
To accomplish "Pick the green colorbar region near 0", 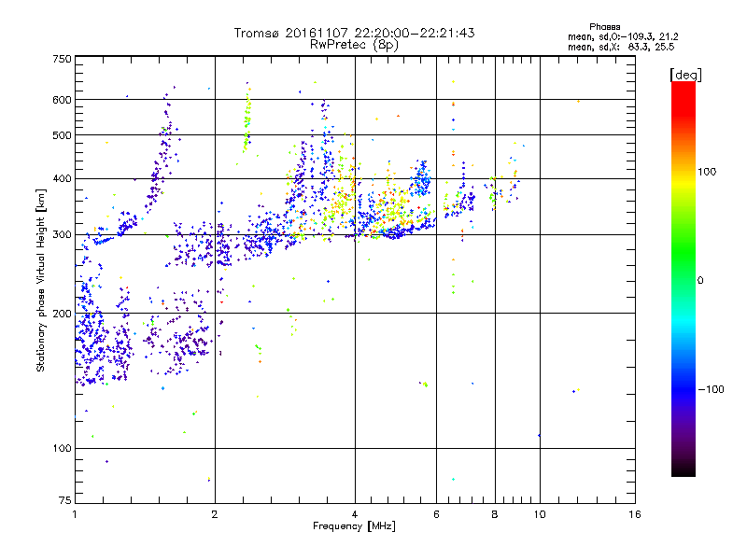I will [683, 280].
